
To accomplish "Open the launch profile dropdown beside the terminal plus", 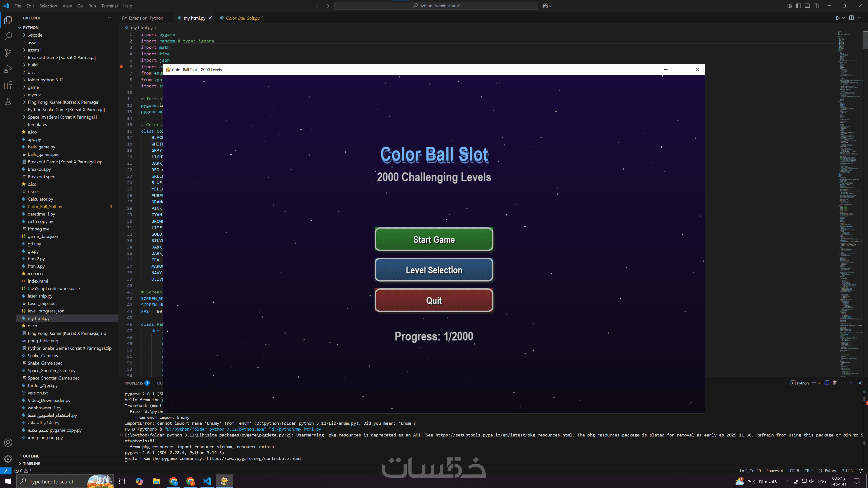I will pos(819,383).
